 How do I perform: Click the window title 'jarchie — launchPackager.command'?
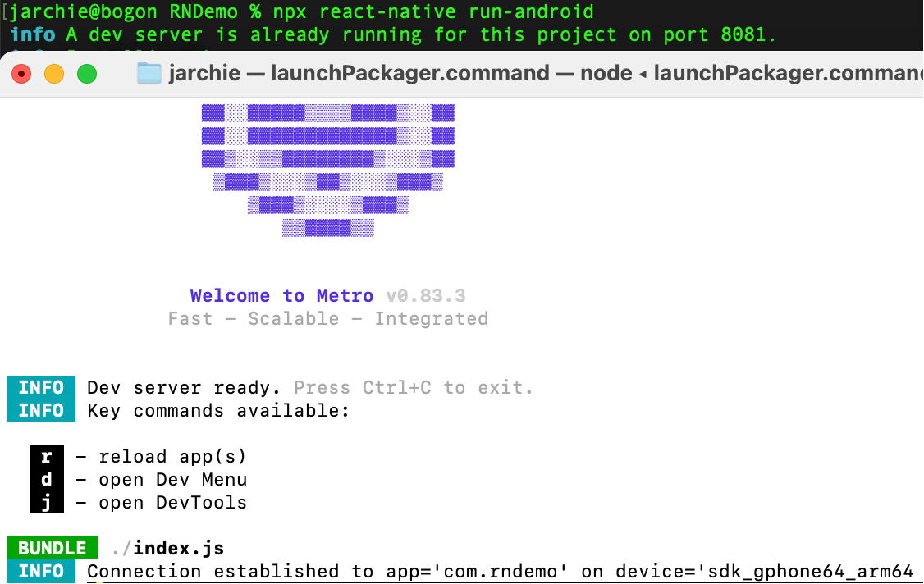pyautogui.click(x=359, y=73)
